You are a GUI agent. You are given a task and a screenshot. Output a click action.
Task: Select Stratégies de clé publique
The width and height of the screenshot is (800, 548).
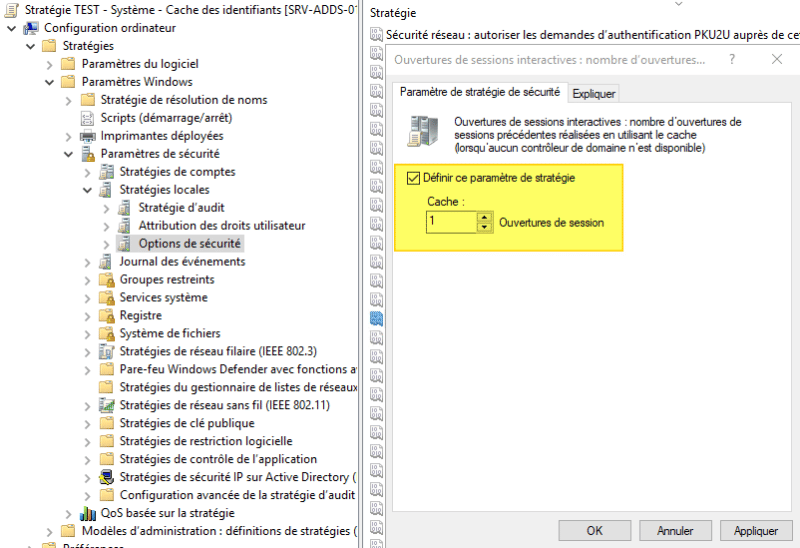click(x=187, y=423)
